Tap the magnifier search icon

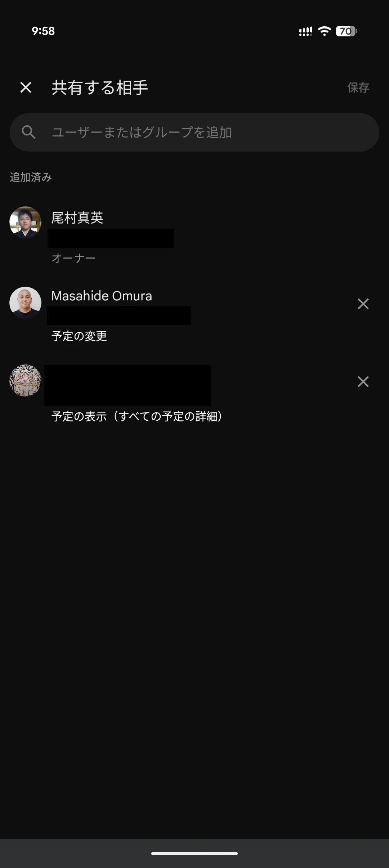[x=28, y=132]
